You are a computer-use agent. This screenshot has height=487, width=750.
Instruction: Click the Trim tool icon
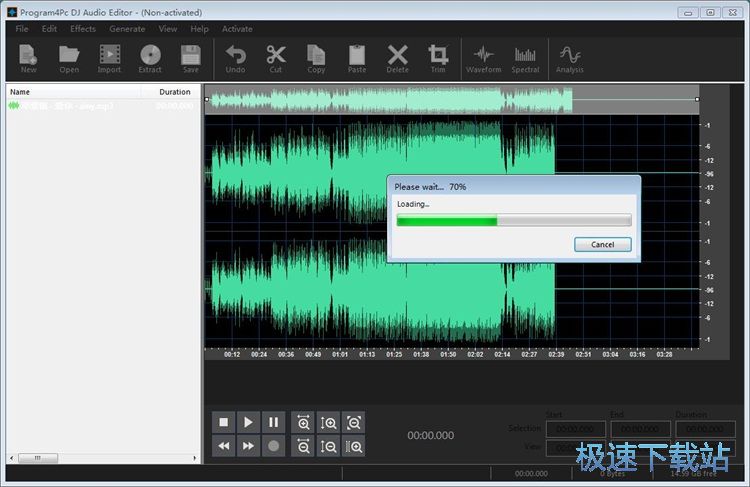(x=438, y=58)
